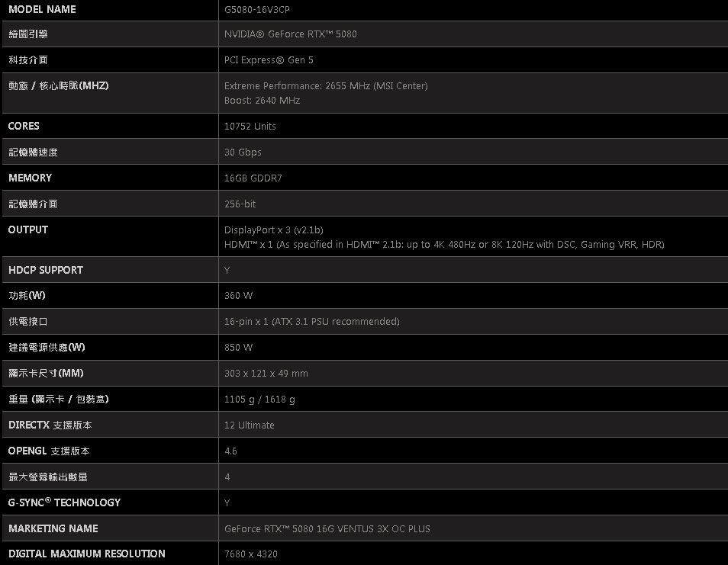This screenshot has height=565, width=728.
Task: Click the 12 Ultimate DirectX value
Action: pyautogui.click(x=249, y=425)
